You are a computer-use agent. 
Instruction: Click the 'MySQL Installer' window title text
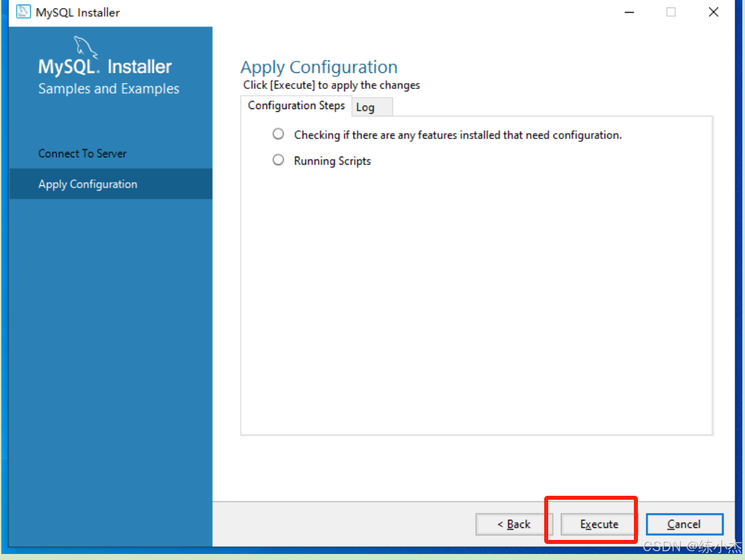tap(78, 12)
